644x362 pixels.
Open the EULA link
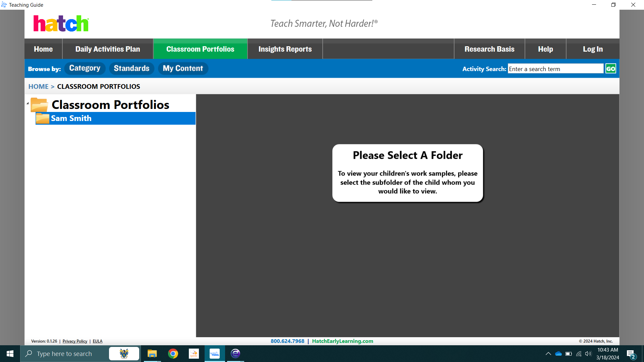(x=98, y=341)
